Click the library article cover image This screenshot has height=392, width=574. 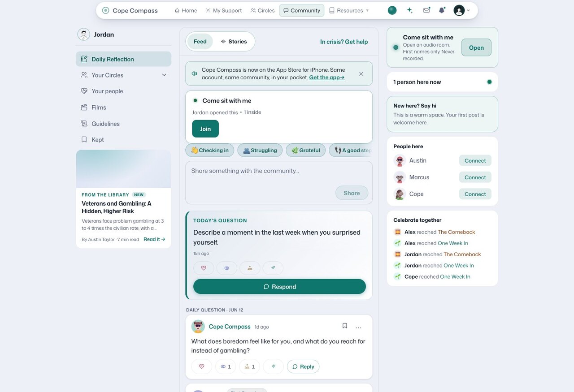click(123, 169)
